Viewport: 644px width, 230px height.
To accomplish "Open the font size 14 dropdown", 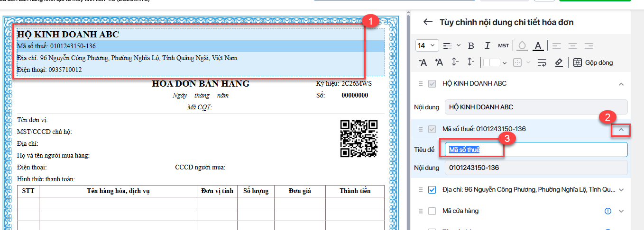I will [427, 46].
